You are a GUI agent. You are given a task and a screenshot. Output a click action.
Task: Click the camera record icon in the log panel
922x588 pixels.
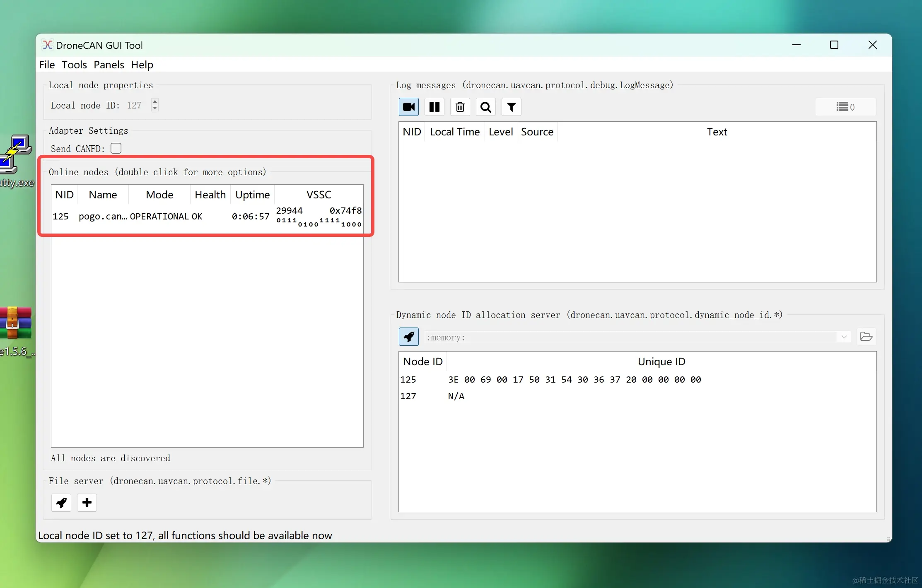click(x=408, y=107)
